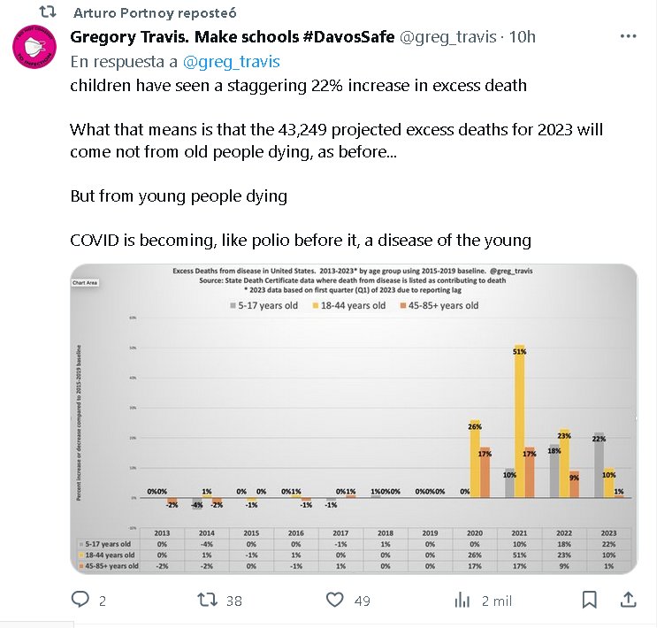
Task: Click the repost indicator icon above tweet
Action: [x=50, y=13]
